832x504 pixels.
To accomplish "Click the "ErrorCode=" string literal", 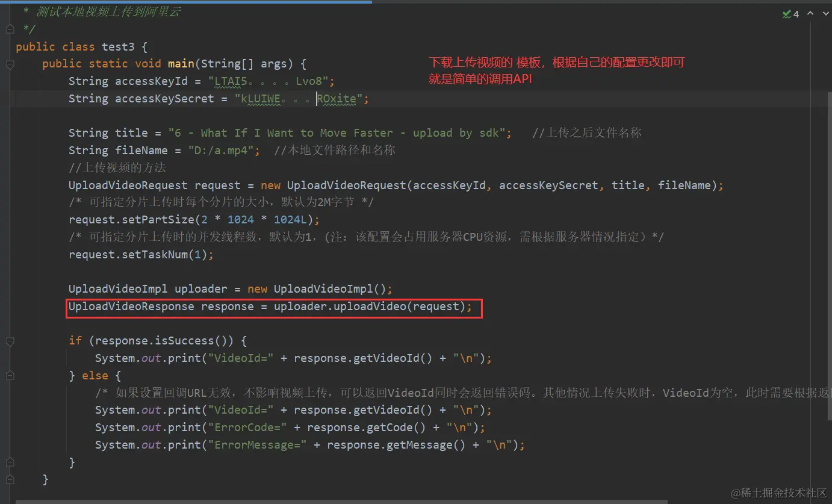I will [x=247, y=428].
